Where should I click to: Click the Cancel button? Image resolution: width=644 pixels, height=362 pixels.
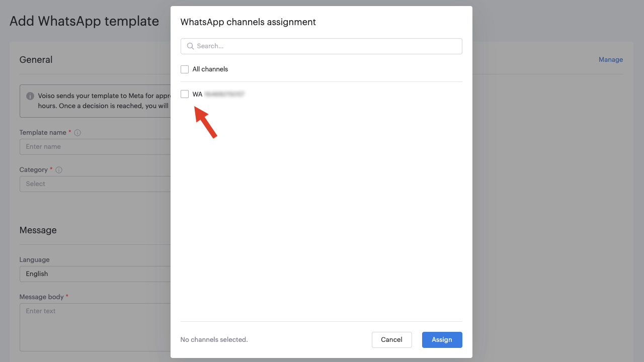coord(392,340)
